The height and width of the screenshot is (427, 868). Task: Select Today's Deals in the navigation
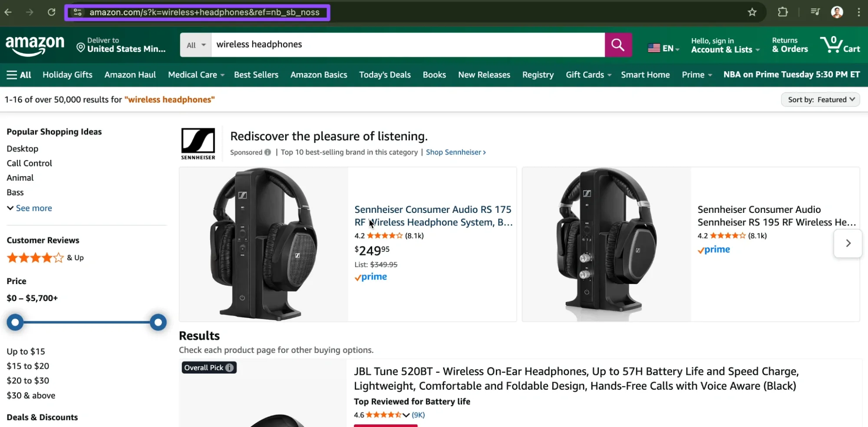pyautogui.click(x=384, y=74)
